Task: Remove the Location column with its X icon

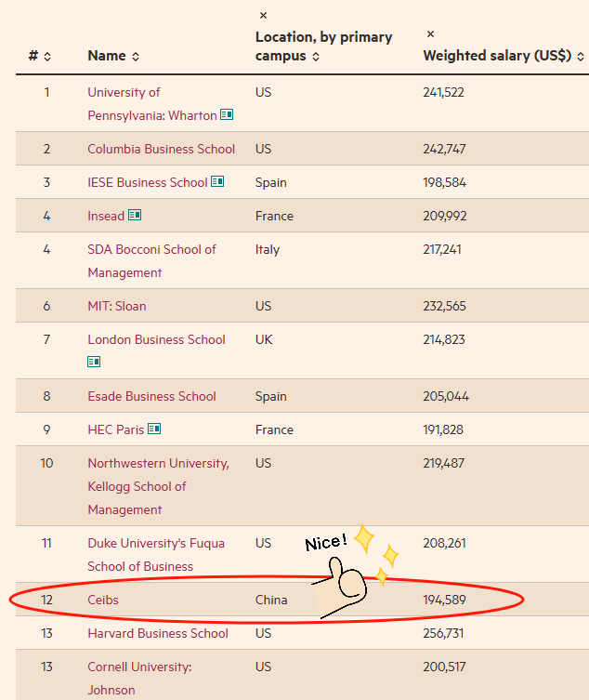Action: (263, 16)
